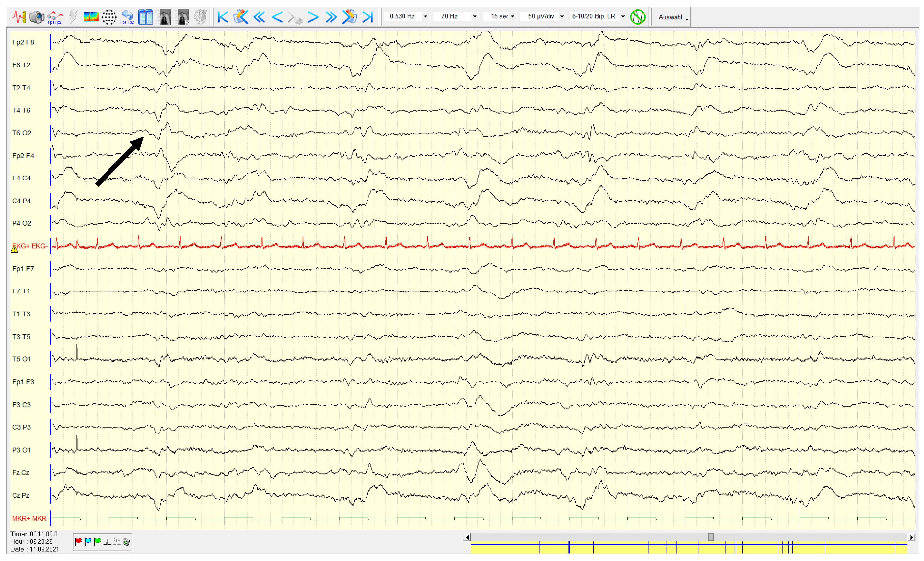The image size is (924, 561).
Task: Go to the previous page with single left arrow
Action: pyautogui.click(x=277, y=17)
